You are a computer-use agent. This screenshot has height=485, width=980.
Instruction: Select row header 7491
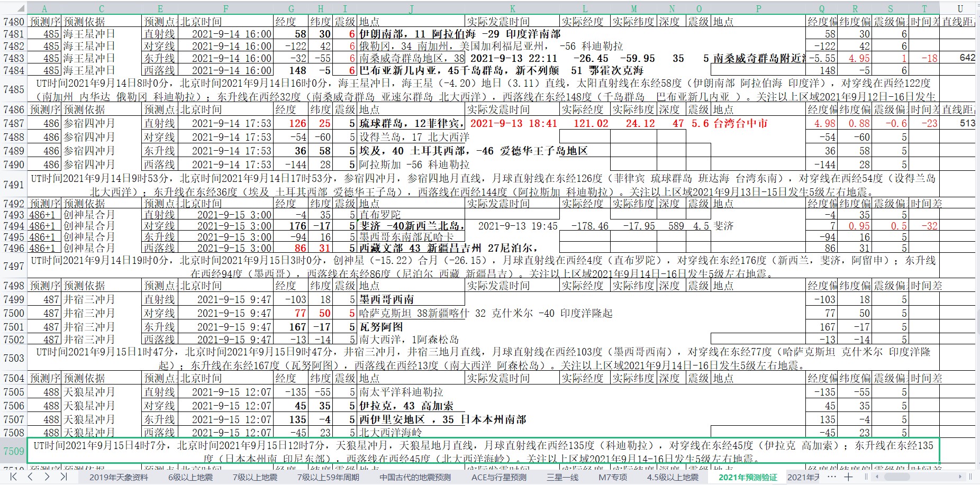[x=13, y=185]
